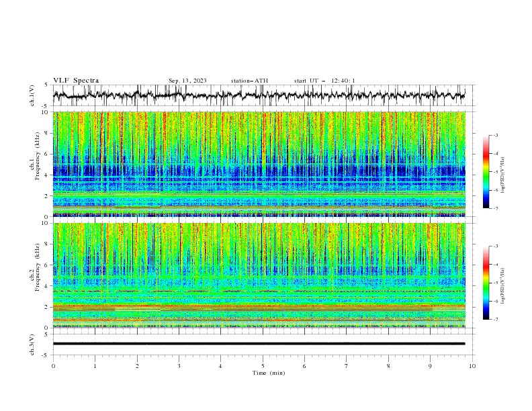Click the 'ch.3(V)' axis label
Screen dimensions: 532x411
tap(32, 345)
